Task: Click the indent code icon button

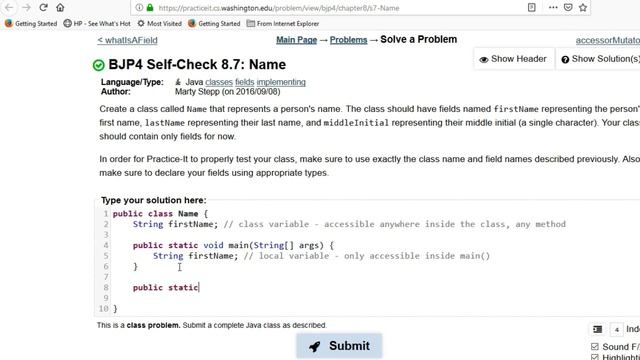Action: 598,329
